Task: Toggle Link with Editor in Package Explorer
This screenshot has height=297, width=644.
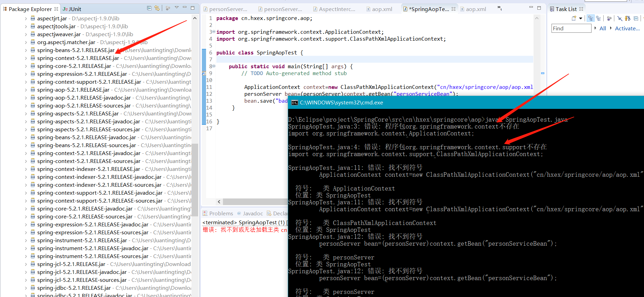Action: pos(157,8)
